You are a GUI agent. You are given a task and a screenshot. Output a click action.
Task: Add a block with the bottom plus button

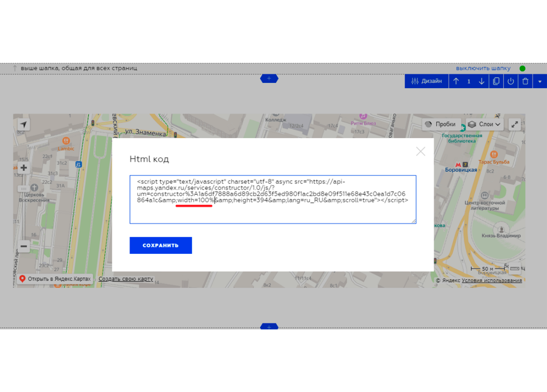point(269,327)
